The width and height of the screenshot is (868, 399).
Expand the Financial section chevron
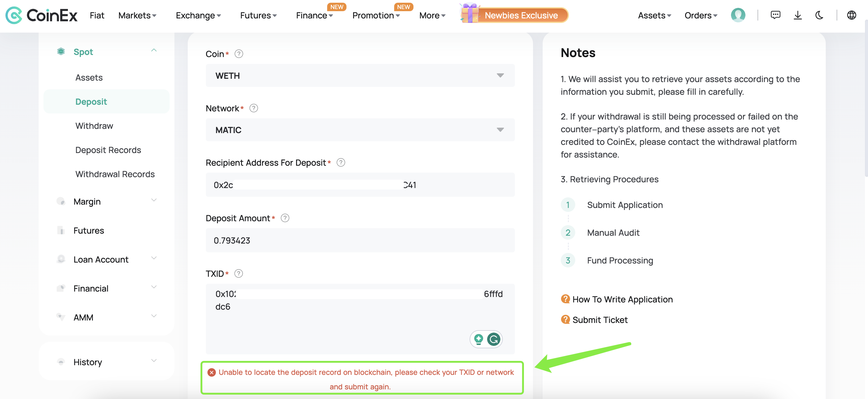tap(154, 287)
